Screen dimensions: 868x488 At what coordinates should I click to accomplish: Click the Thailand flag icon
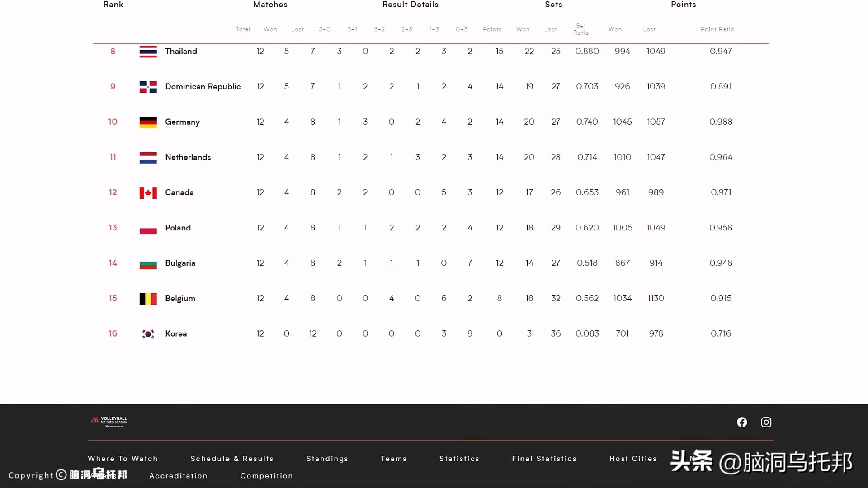(x=148, y=52)
